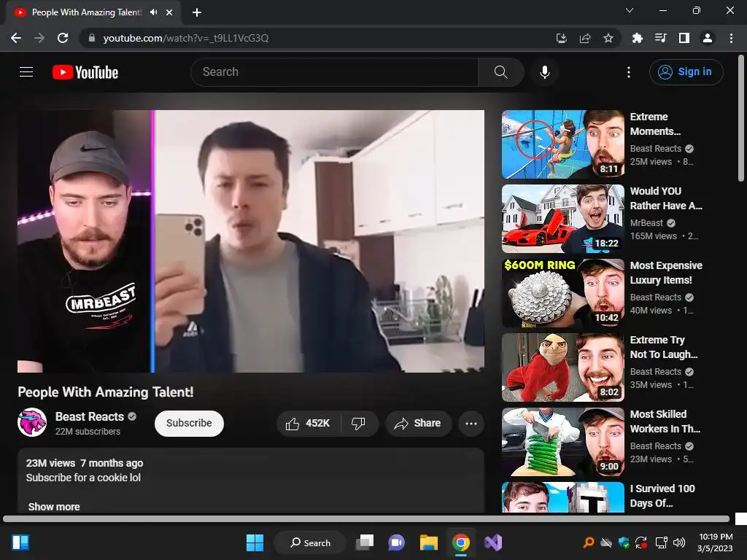Click the YouTube search input field
747x560 pixels.
point(334,72)
